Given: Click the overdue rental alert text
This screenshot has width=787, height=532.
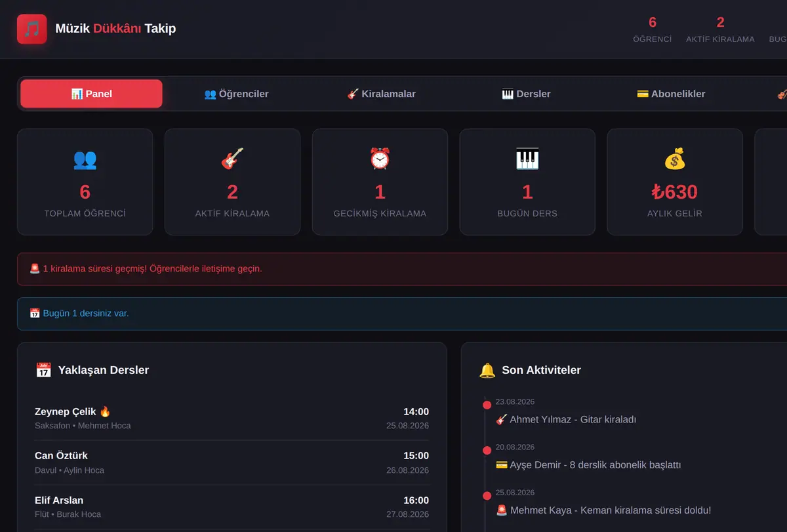Looking at the screenshot, I should point(152,268).
